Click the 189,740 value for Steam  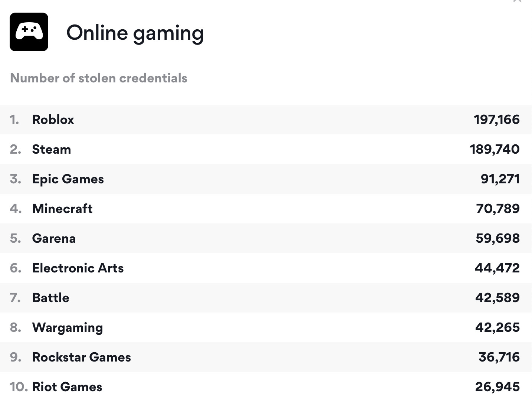point(495,149)
